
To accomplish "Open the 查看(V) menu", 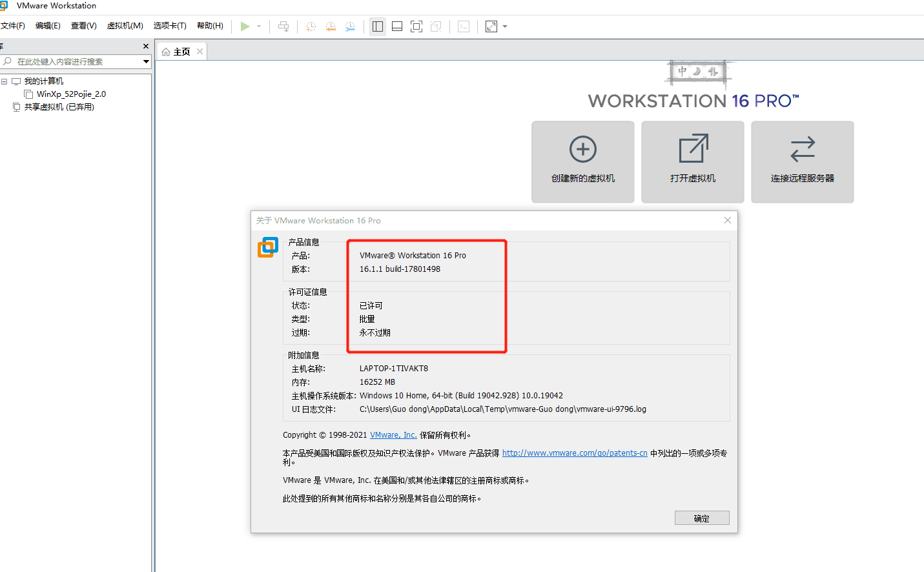I will coord(84,26).
